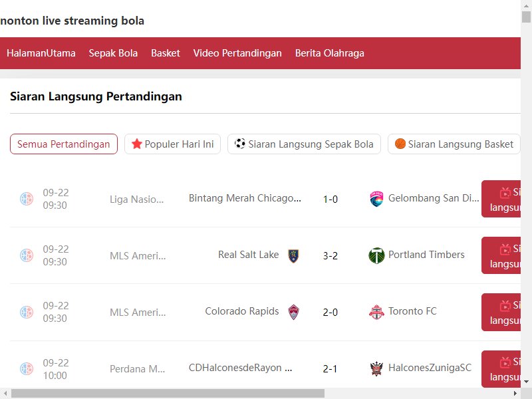This screenshot has width=532, height=399.
Task: Click the ball icon beside Liga Nasional row
Action: (27, 199)
